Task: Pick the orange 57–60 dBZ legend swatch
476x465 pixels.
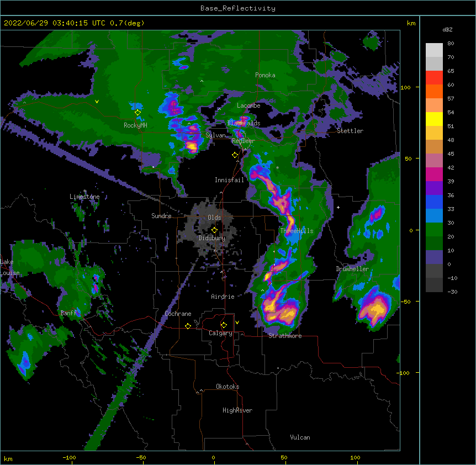Action: pyautogui.click(x=434, y=91)
